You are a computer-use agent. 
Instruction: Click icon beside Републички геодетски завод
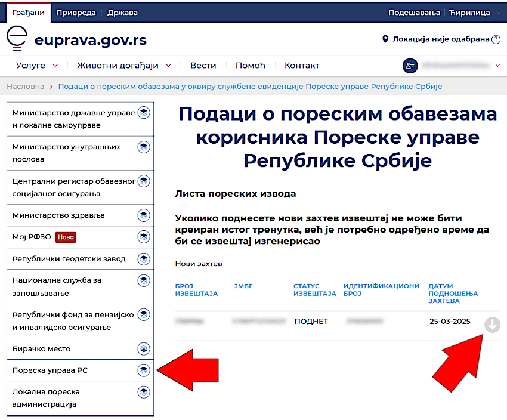(x=143, y=259)
